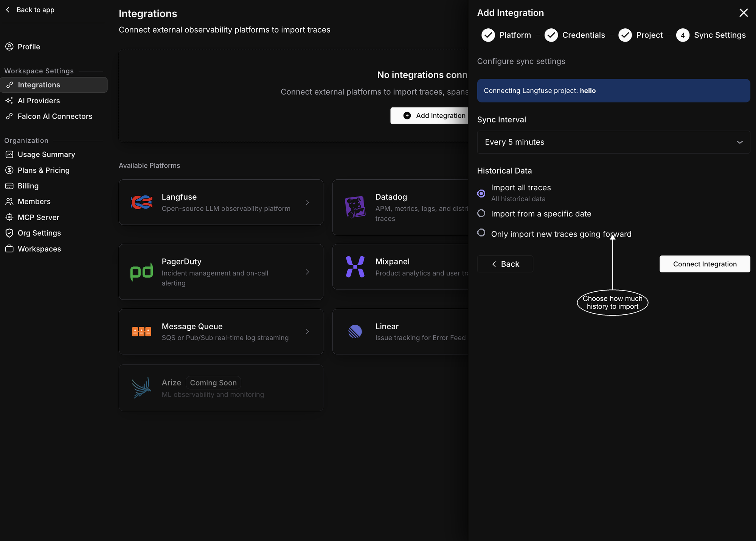
Task: Click the Project step checkmark icon
Action: pyautogui.click(x=625, y=35)
